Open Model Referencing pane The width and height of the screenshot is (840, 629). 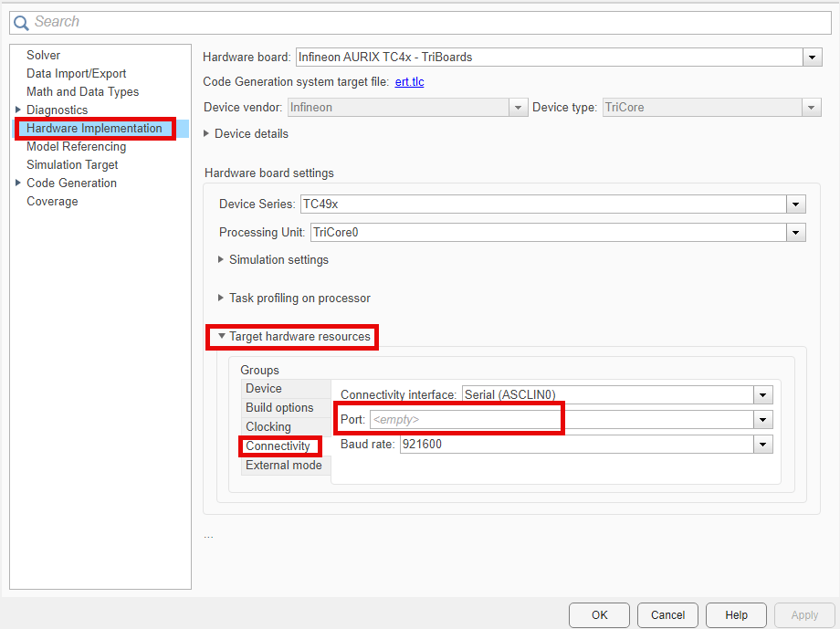click(x=76, y=146)
